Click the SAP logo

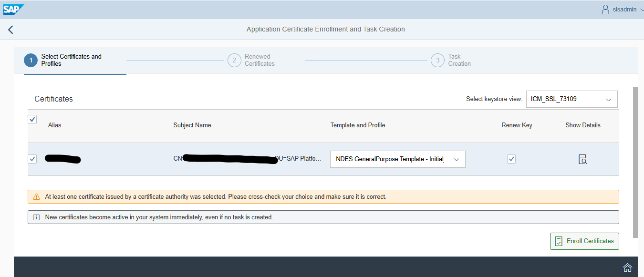(13, 9)
